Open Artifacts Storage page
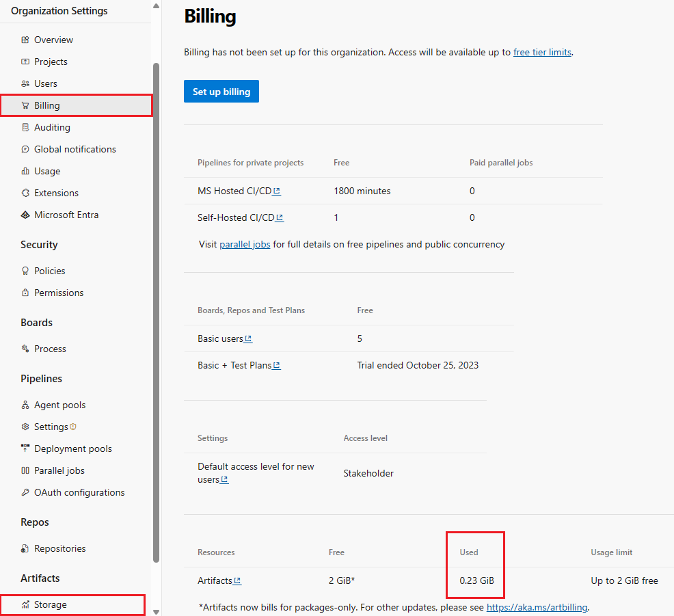Image resolution: width=674 pixels, height=616 pixels. 73,605
